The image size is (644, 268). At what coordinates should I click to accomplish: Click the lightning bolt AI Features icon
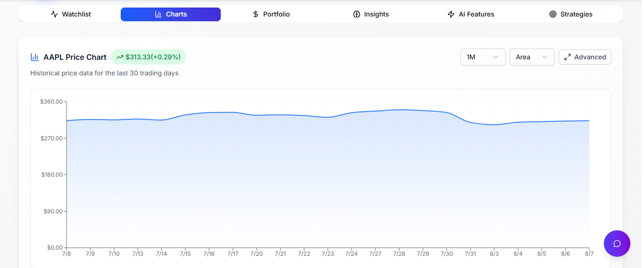[x=451, y=14]
